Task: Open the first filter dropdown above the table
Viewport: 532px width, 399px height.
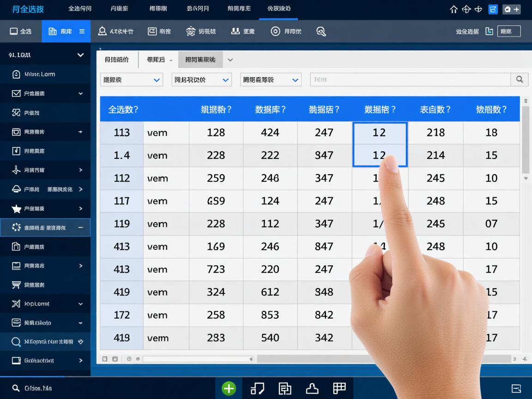Action: point(131,79)
